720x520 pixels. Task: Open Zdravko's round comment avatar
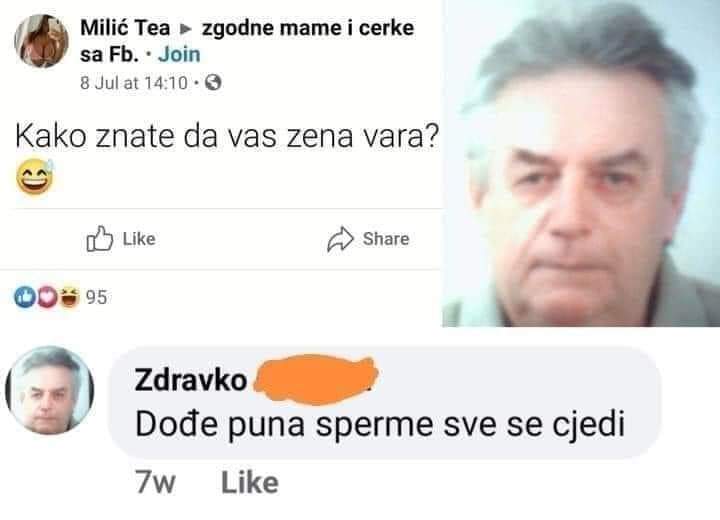click(50, 390)
